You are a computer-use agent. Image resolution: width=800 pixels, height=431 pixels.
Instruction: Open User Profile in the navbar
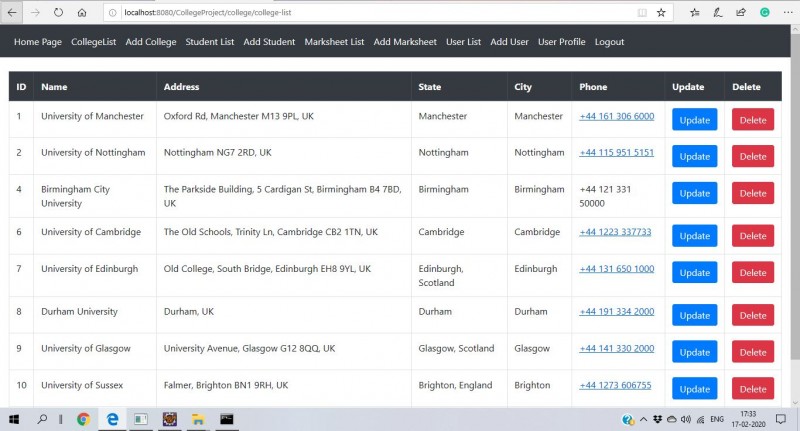click(x=562, y=42)
